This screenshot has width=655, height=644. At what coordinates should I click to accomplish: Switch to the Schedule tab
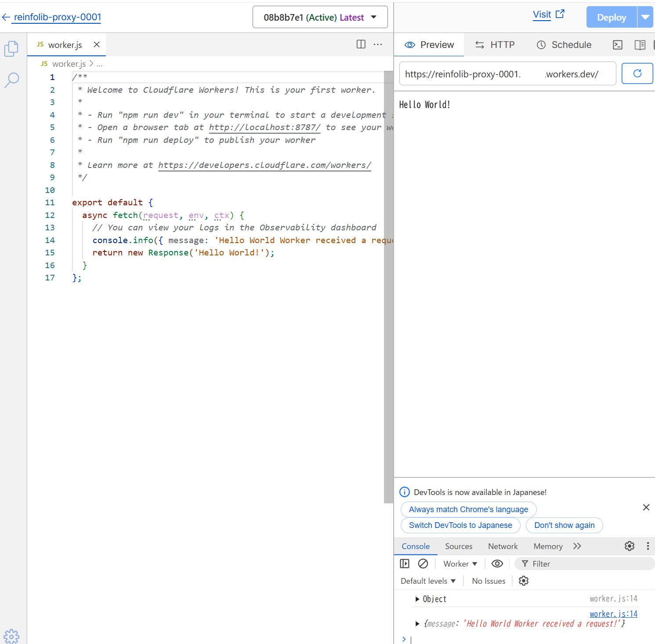pyautogui.click(x=564, y=44)
